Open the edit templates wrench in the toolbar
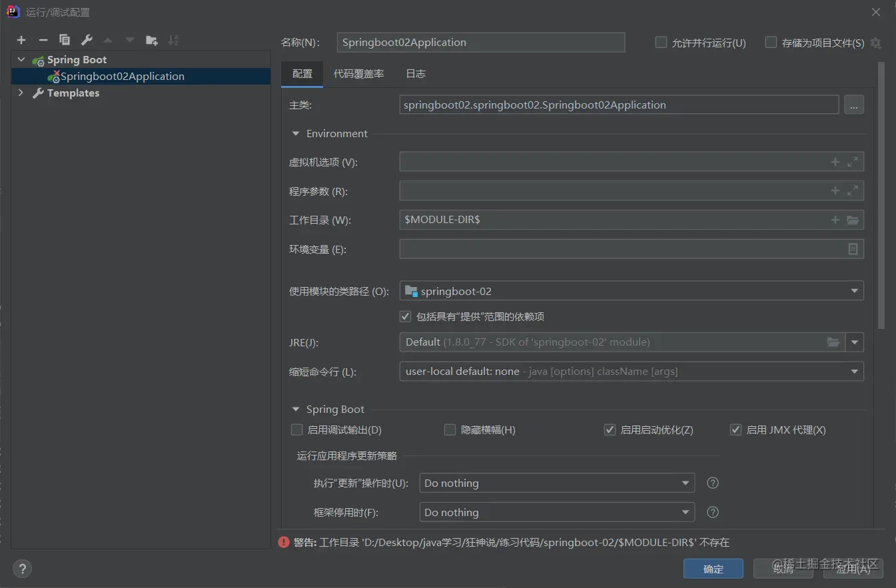Viewport: 896px width, 588px height. tap(87, 41)
